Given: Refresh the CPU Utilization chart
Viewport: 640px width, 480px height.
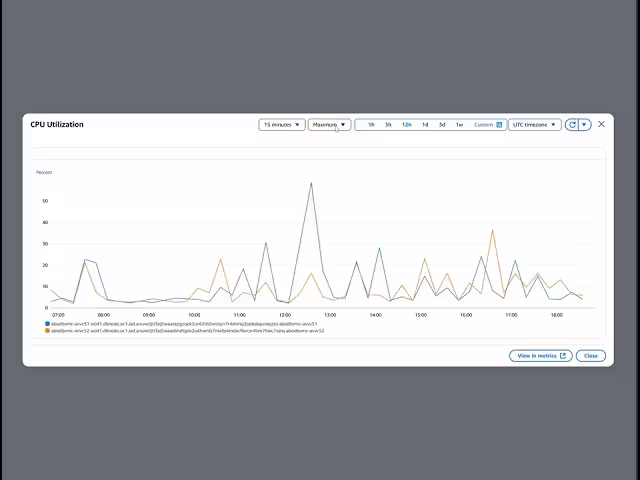Looking at the screenshot, I should [572, 124].
